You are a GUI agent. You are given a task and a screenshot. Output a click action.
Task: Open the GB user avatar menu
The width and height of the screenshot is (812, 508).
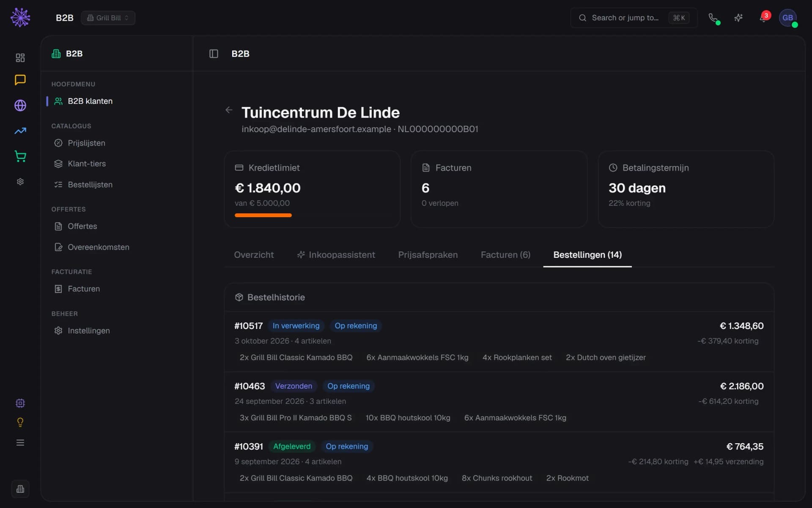tap(788, 18)
